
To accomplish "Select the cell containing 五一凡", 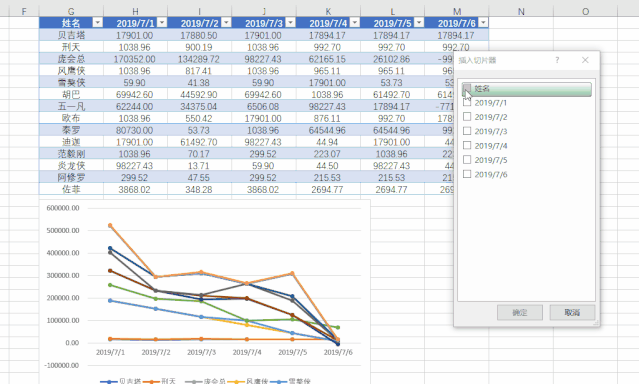I will pyautogui.click(x=71, y=106).
